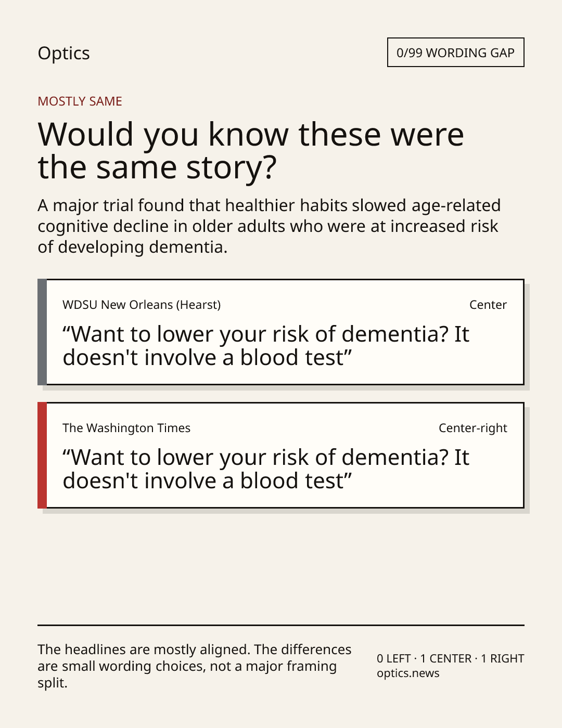Open The Washington Times source name
The width and height of the screenshot is (562, 728).
coord(126,428)
